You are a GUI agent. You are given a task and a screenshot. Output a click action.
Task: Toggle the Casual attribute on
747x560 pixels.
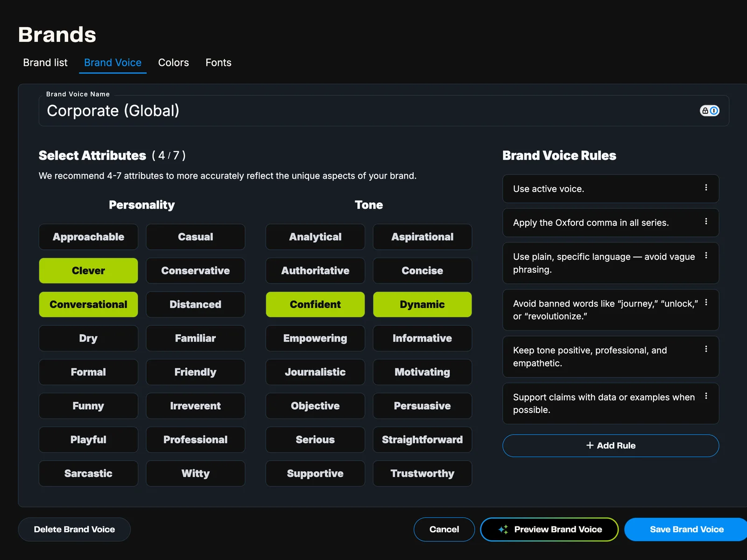pos(195,237)
